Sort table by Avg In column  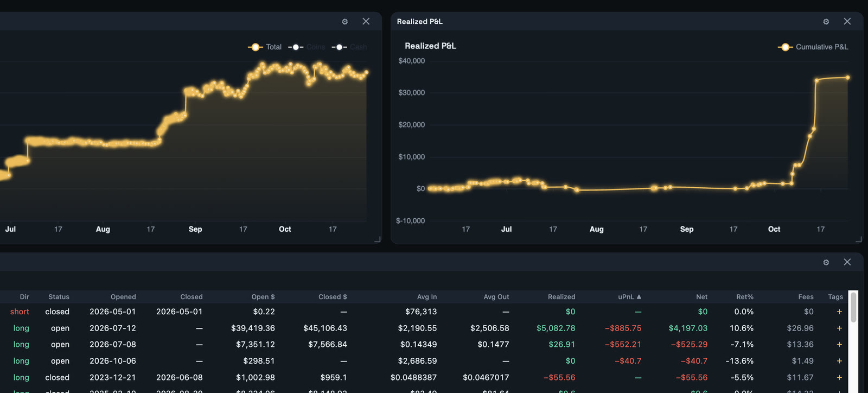427,297
